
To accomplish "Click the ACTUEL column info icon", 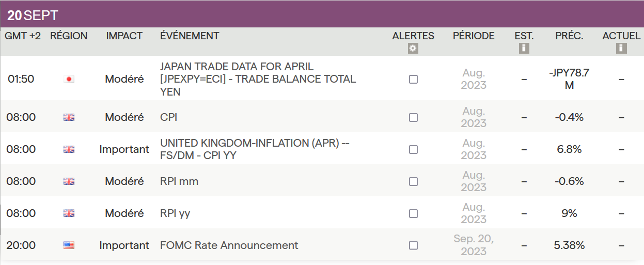I will pos(621,48).
